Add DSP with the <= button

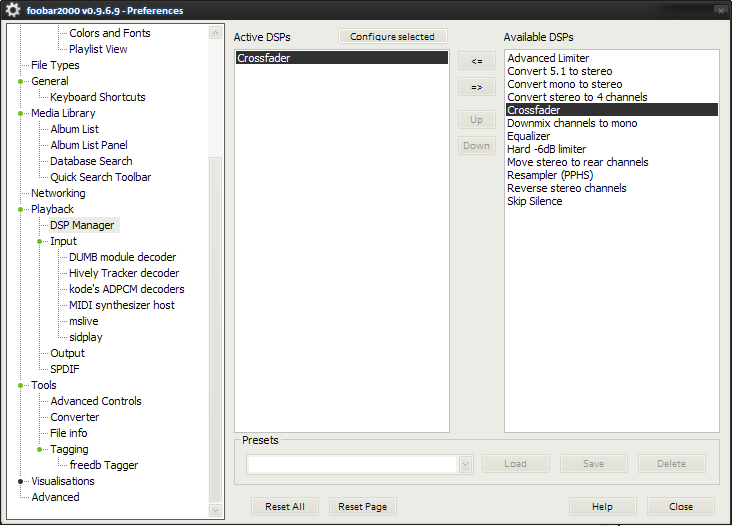[477, 61]
